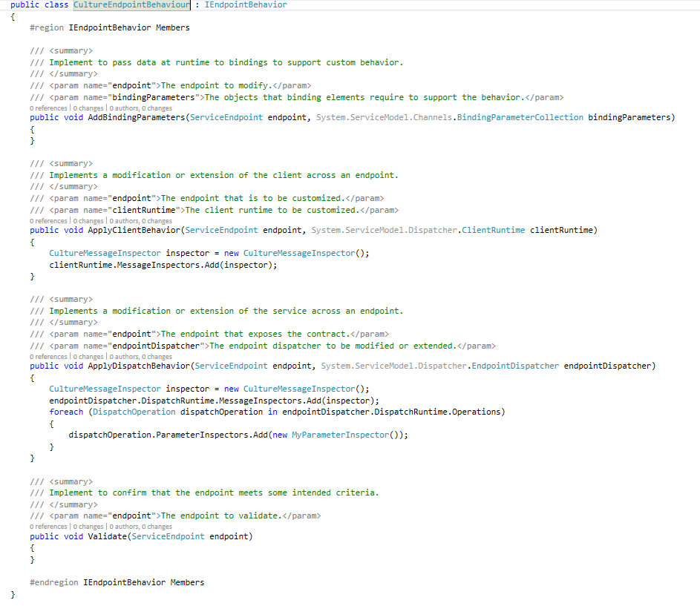
Task: Click comment 'extension of the service across an endpoint'
Action: [x=296, y=311]
